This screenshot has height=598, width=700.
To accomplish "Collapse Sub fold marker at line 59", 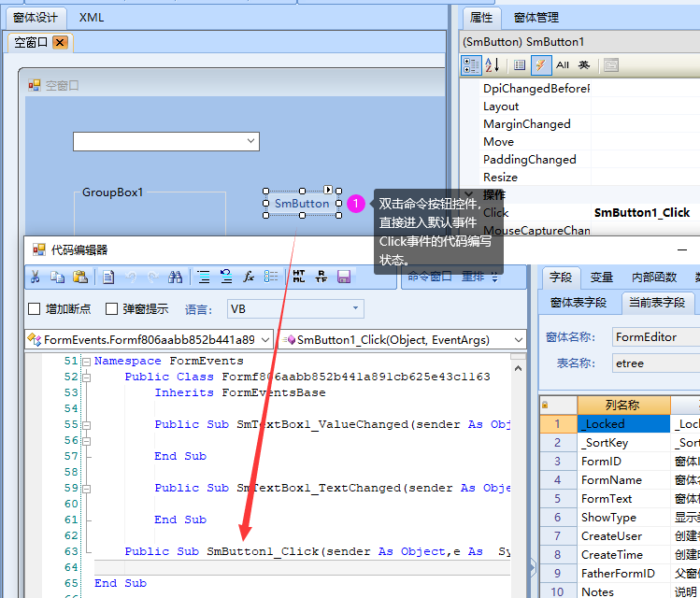I will [x=87, y=489].
